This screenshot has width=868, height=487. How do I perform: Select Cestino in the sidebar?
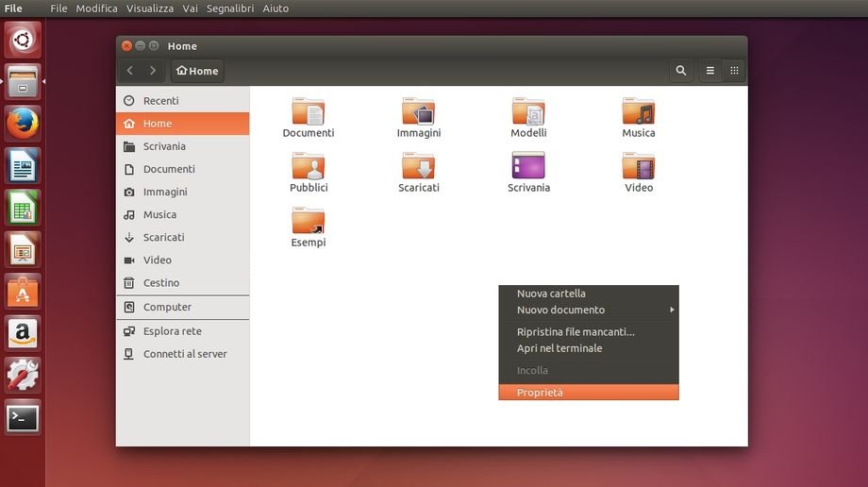(161, 283)
